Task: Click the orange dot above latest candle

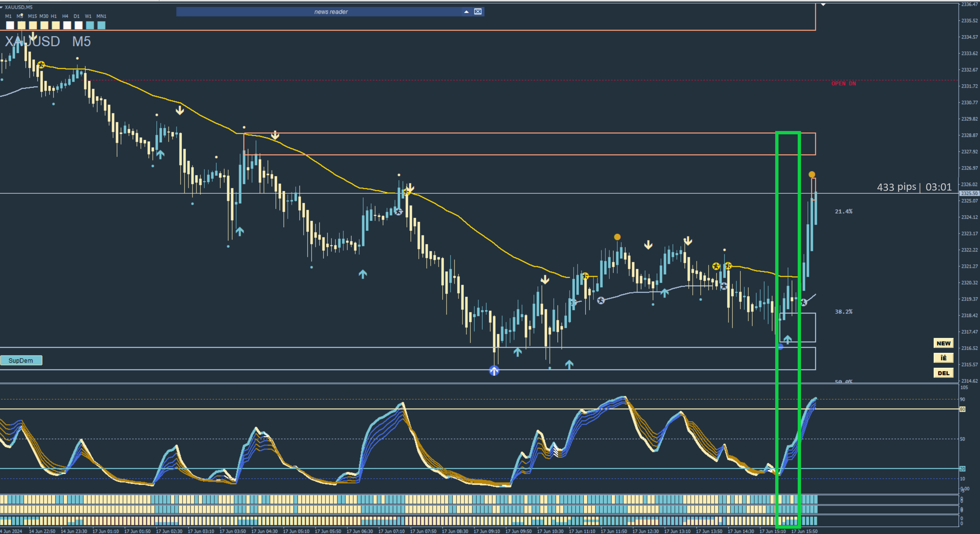Action: tap(812, 175)
